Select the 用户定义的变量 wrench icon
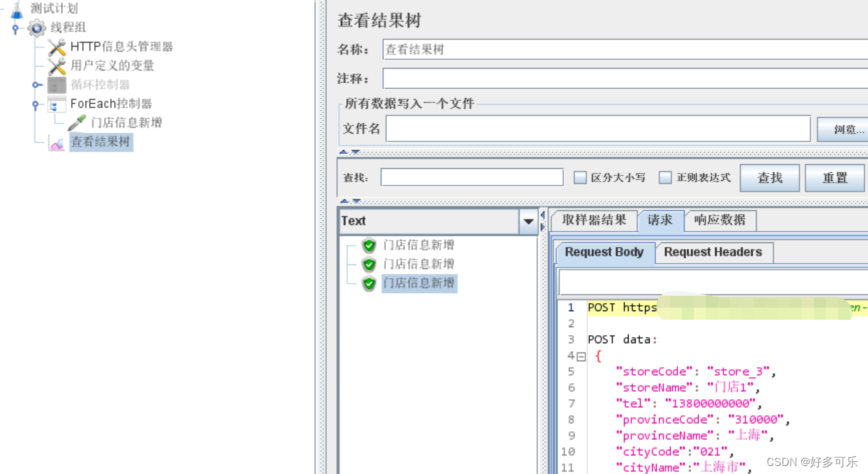Image resolution: width=868 pixels, height=474 pixels. (x=57, y=65)
